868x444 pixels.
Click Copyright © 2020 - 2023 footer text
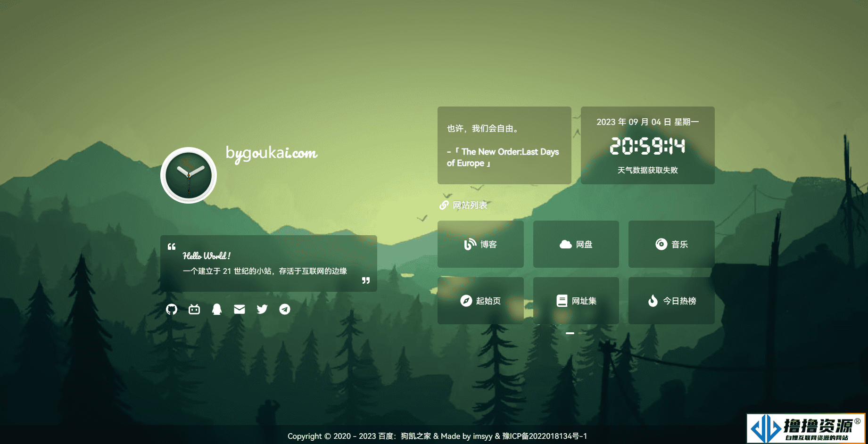332,436
